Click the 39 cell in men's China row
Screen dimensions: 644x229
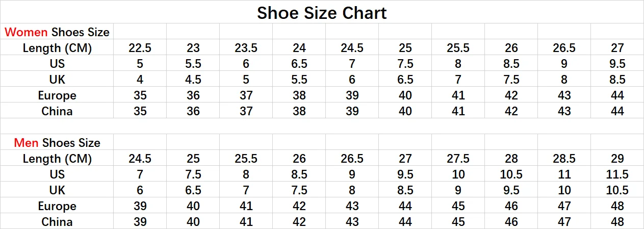pos(140,222)
